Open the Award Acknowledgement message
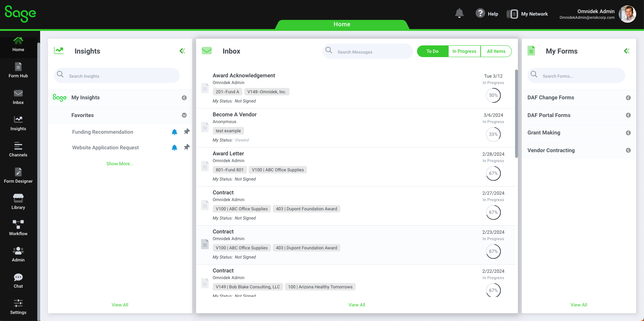The image size is (644, 321). pos(356,89)
